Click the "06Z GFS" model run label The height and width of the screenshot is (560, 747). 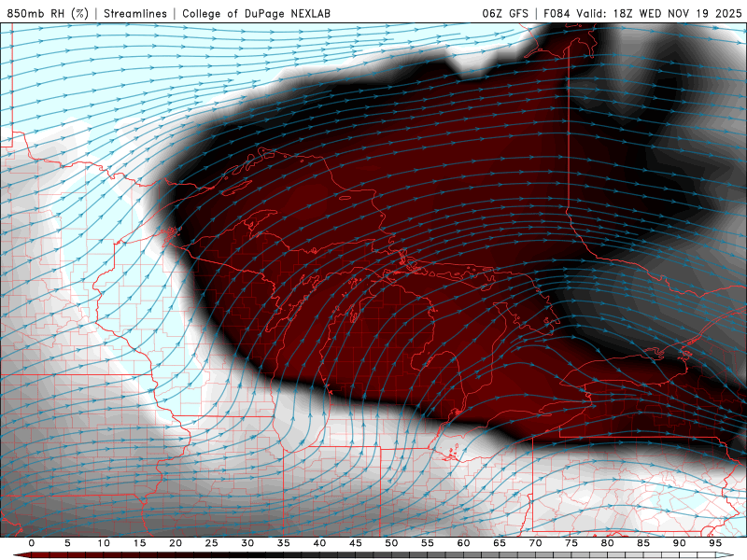(x=505, y=14)
